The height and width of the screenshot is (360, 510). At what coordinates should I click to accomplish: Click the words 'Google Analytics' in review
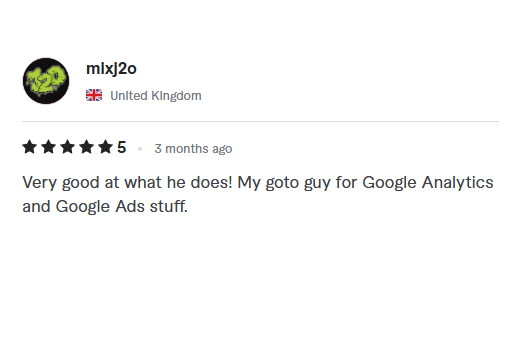[x=428, y=183]
